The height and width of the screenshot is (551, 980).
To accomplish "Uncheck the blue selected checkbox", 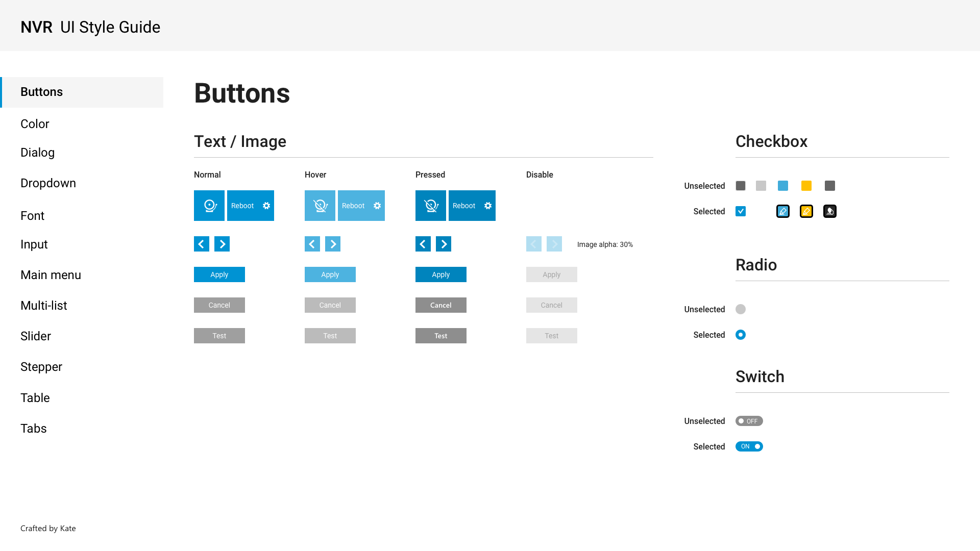I will [741, 211].
